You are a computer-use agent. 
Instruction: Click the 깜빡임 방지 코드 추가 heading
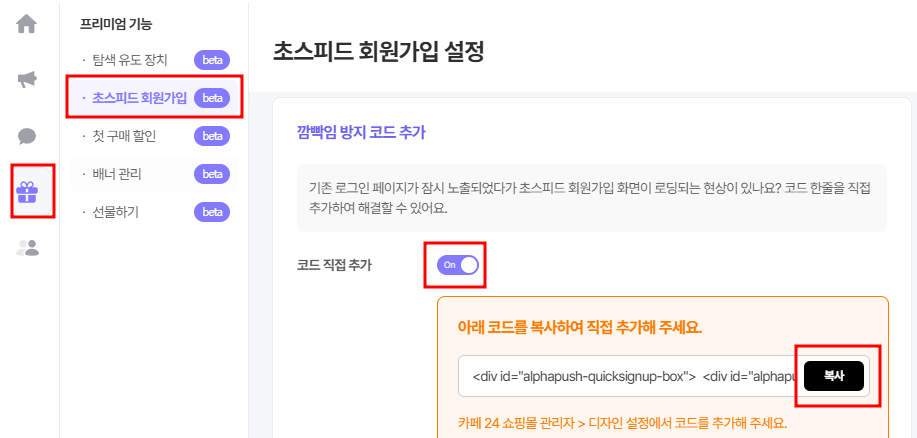pos(361,133)
